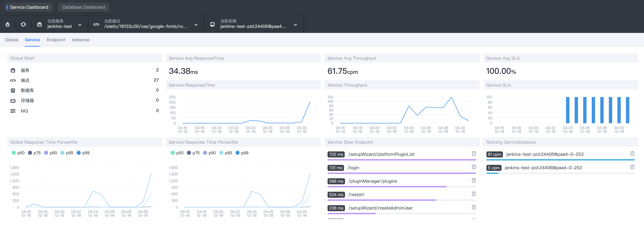Toggle p99 in Global Response Time Percentile legend
This screenshot has height=233, width=644.
click(x=83, y=153)
